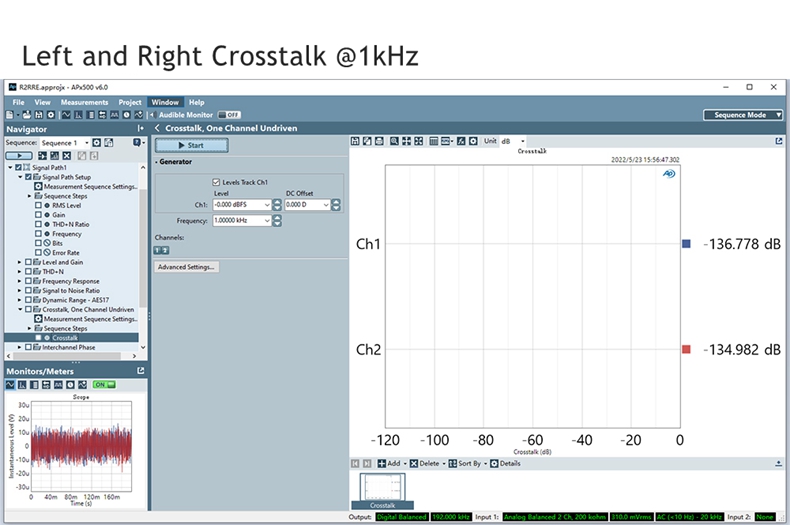
Task: Click the Advanced Settings button
Action: click(186, 267)
